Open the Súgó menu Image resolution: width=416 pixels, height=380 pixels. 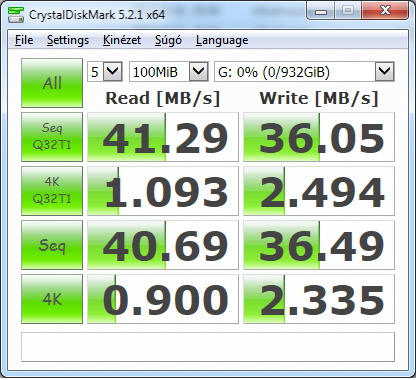(168, 40)
